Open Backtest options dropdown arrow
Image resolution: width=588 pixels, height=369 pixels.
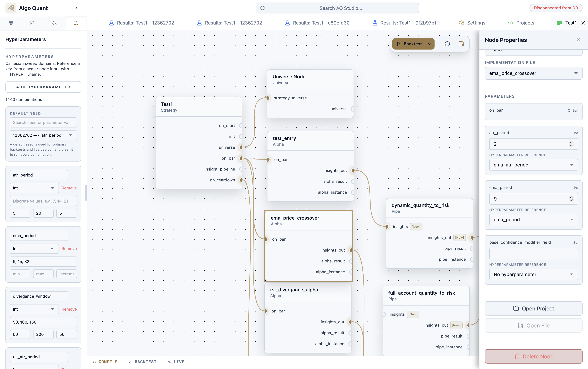430,44
